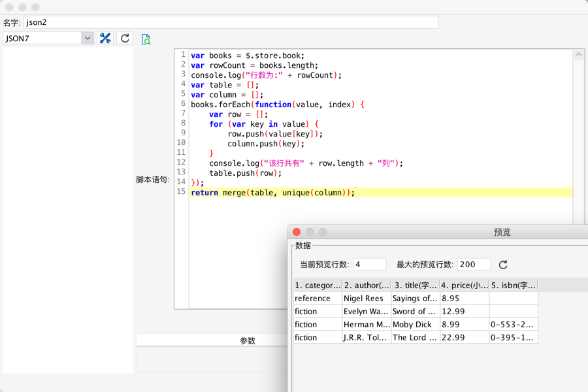Viewport: 588px width, 392px height.
Task: Click code line 3 console.log 行数为
Action: point(267,75)
